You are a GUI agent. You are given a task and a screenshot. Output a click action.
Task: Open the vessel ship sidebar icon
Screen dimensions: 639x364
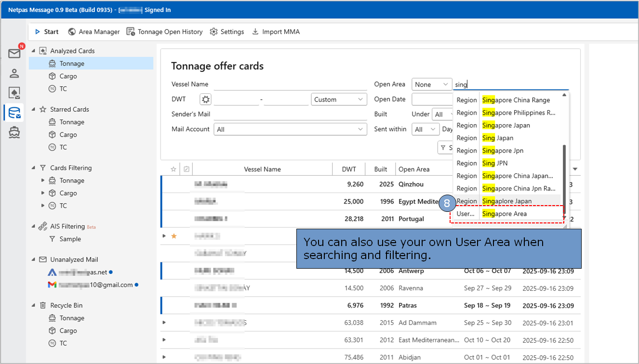click(x=14, y=132)
